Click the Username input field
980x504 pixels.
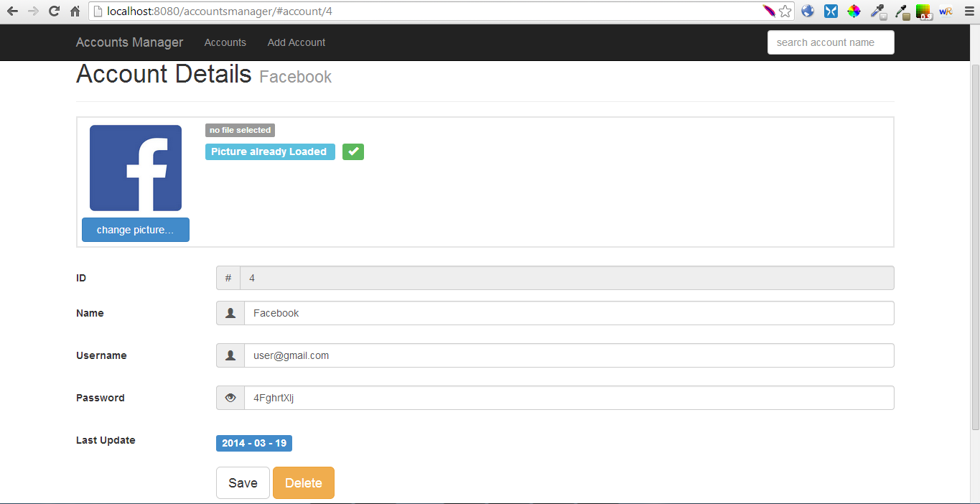pyautogui.click(x=568, y=355)
